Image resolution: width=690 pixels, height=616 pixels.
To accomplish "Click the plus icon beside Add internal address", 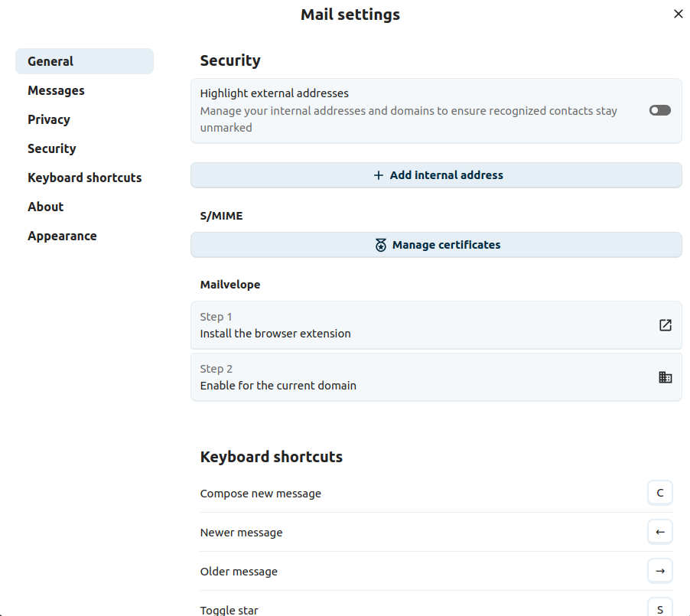I will pos(378,175).
